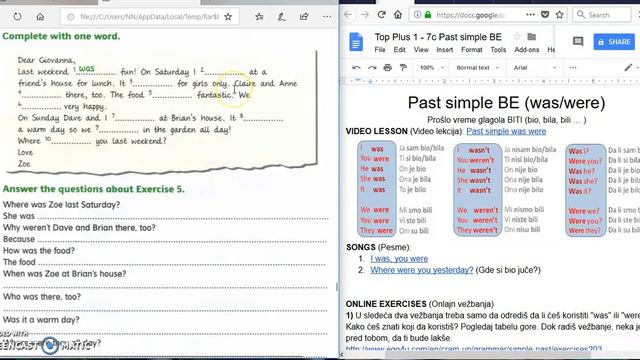
Task: Open the comments history icon
Action: tap(578, 42)
